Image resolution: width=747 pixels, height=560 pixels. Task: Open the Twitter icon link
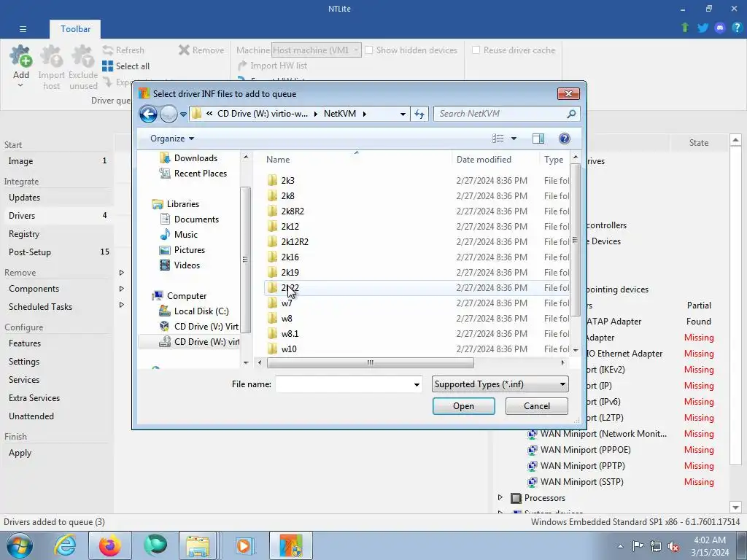pos(703,28)
